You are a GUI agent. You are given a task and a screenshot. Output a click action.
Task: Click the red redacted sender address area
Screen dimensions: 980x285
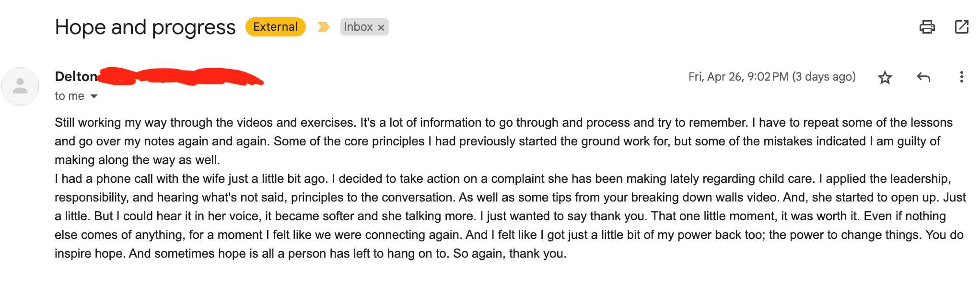pos(182,77)
